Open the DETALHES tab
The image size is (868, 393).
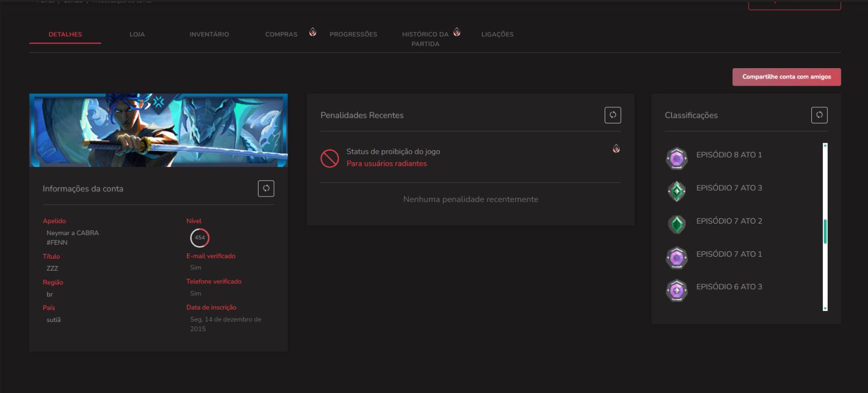[65, 34]
